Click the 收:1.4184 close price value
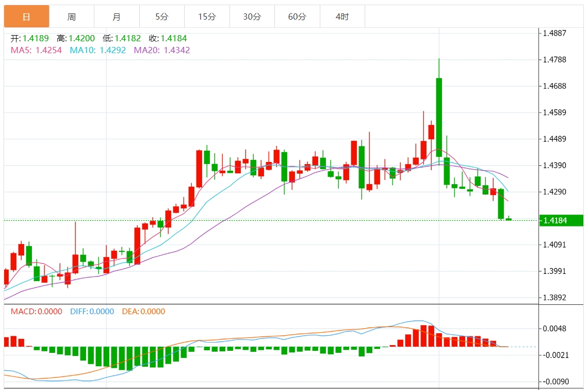Viewport: 588px width, 390px height. click(168, 38)
